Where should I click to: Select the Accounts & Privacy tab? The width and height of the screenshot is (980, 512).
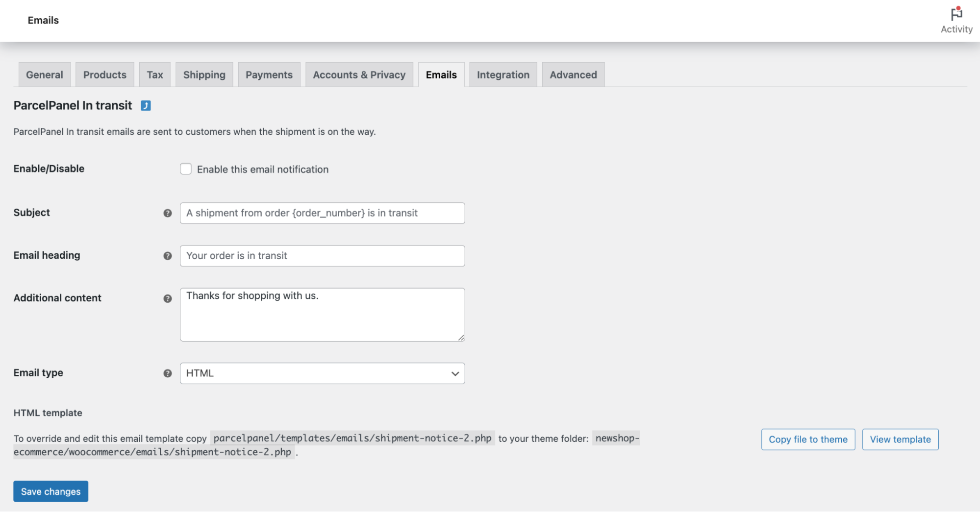click(359, 75)
